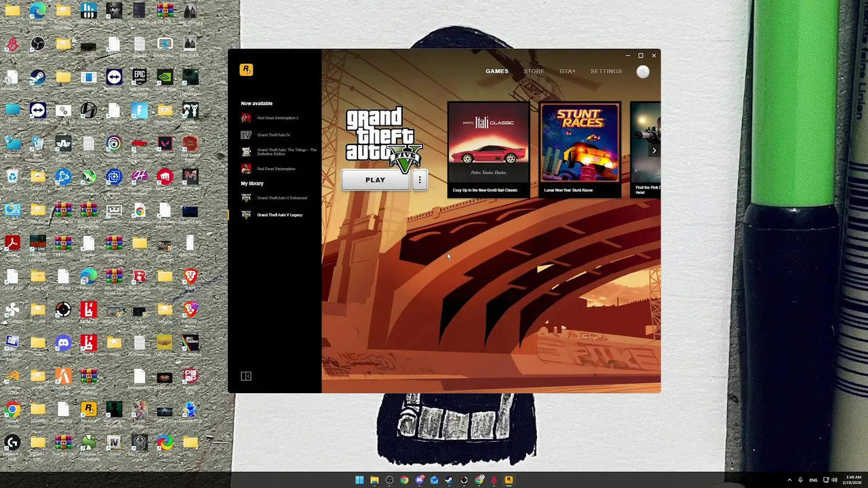Select the FiveM desktop shortcut
868x488 pixels.
pyautogui.click(x=63, y=381)
